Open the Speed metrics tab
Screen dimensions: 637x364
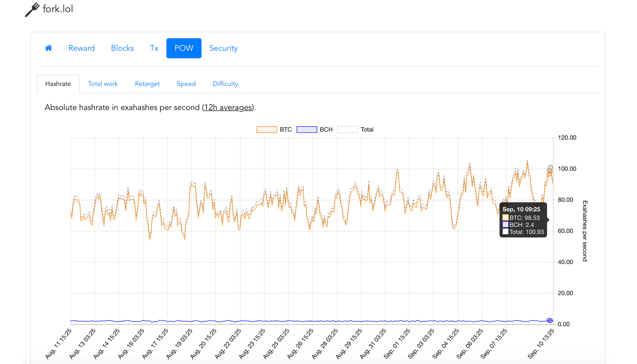point(185,84)
